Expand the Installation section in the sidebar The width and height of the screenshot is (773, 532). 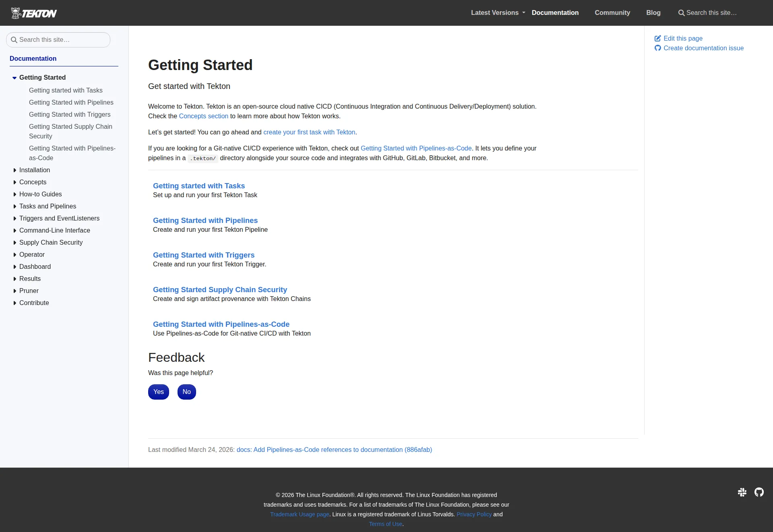[x=14, y=170]
